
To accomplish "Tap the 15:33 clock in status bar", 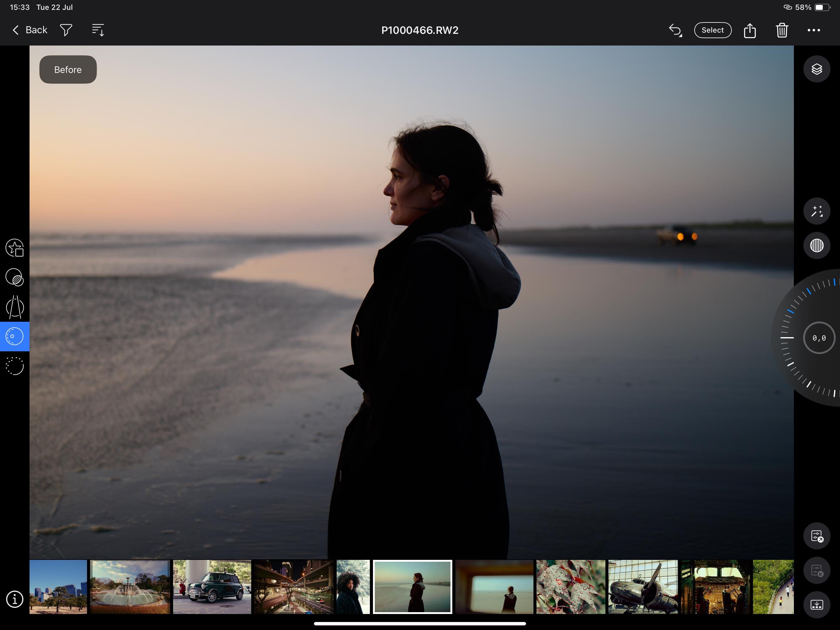I will click(20, 7).
